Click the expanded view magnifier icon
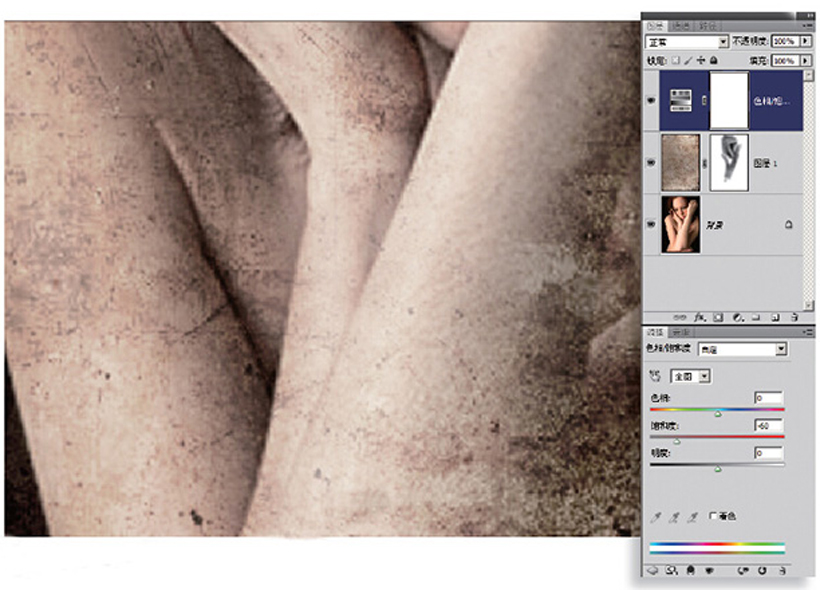 pos(671,571)
